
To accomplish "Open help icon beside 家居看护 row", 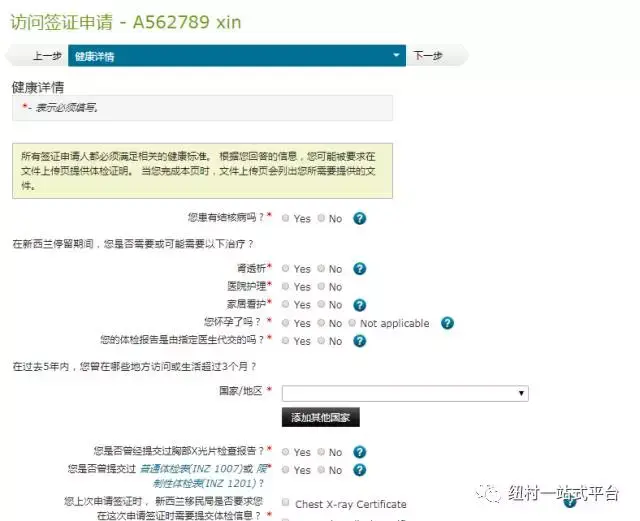I will (x=360, y=305).
